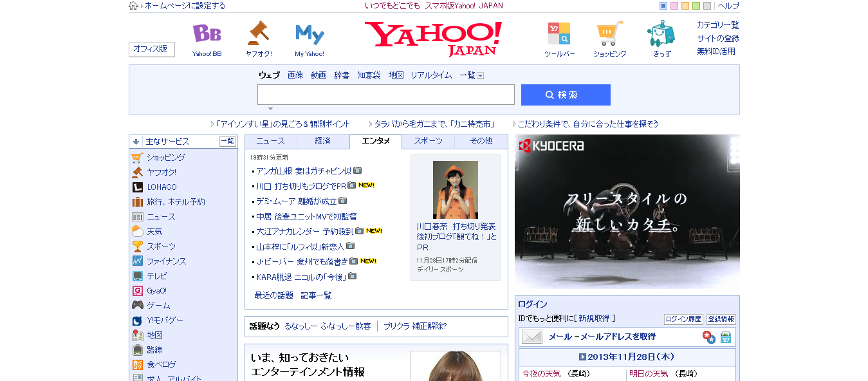The image size is (868, 381).
Task: Click the 川口春奈 photo thumbnail
Action: [x=456, y=190]
